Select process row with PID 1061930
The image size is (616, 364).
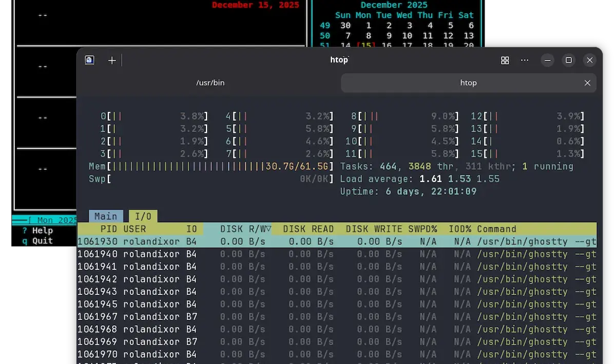point(337,241)
